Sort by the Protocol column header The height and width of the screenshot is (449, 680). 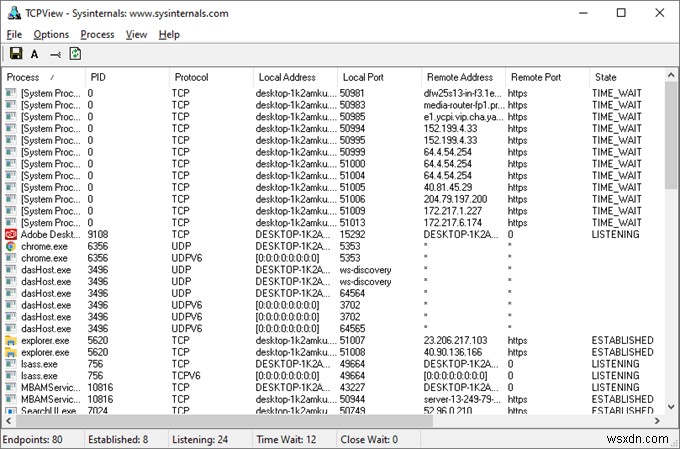pos(211,77)
